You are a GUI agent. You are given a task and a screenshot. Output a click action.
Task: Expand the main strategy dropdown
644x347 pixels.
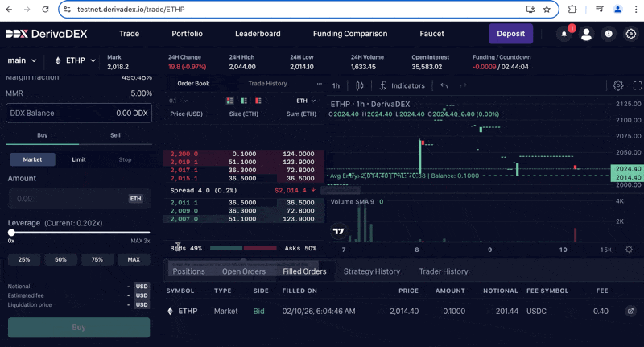pos(22,60)
